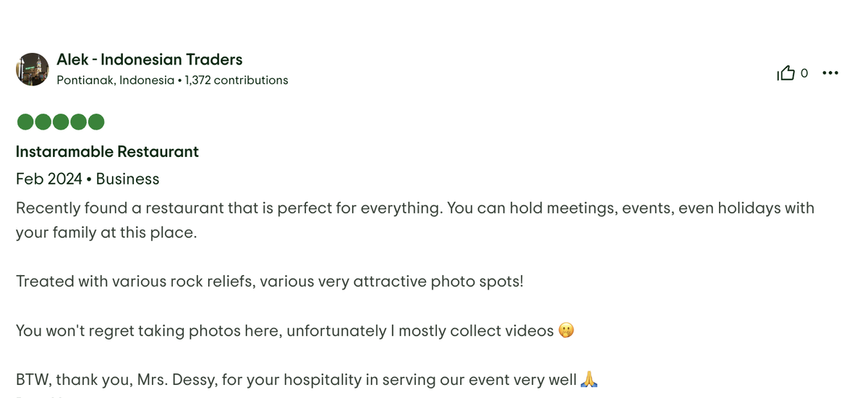Click reviewer Alek's profile avatar
The width and height of the screenshot is (868, 398).
(x=32, y=69)
